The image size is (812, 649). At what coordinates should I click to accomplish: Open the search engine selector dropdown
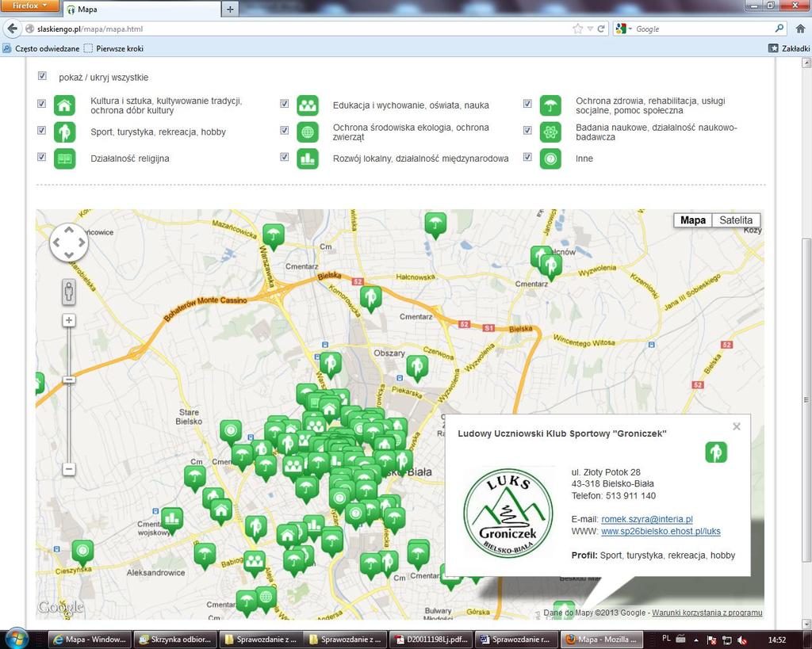[x=624, y=29]
